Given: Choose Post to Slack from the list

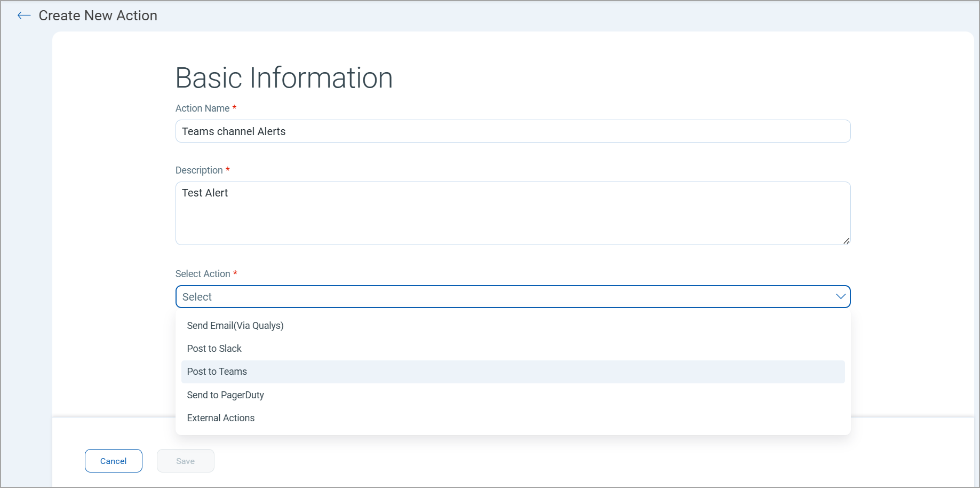Looking at the screenshot, I should pos(214,348).
